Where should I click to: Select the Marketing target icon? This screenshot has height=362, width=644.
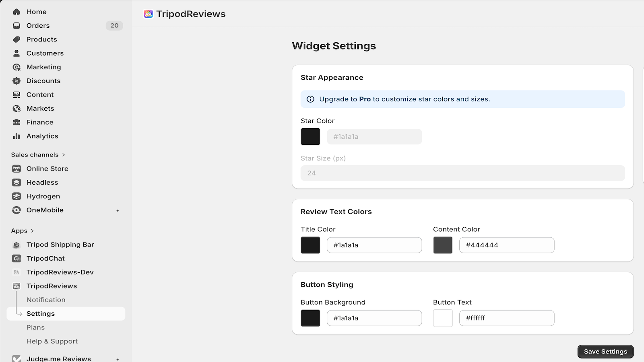click(x=17, y=67)
